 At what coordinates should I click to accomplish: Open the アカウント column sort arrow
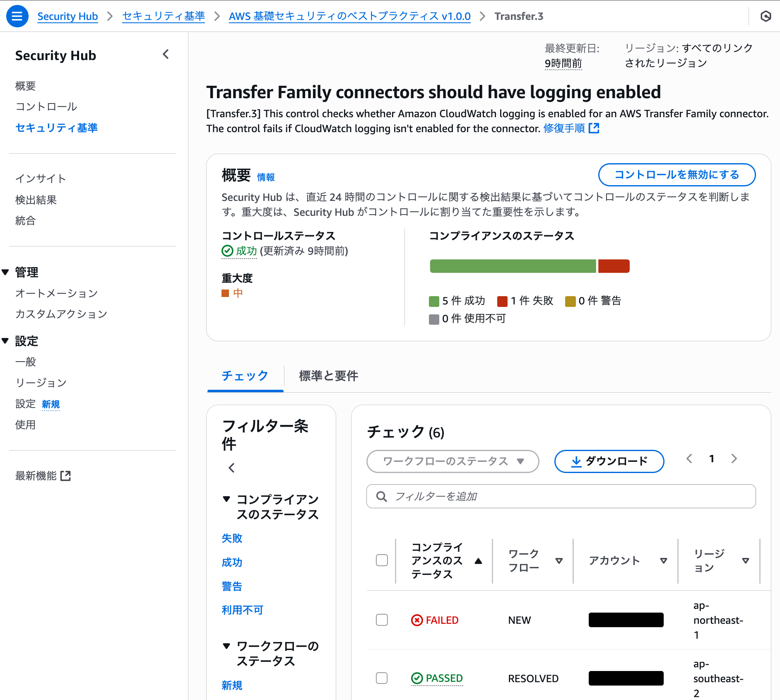[x=664, y=561]
